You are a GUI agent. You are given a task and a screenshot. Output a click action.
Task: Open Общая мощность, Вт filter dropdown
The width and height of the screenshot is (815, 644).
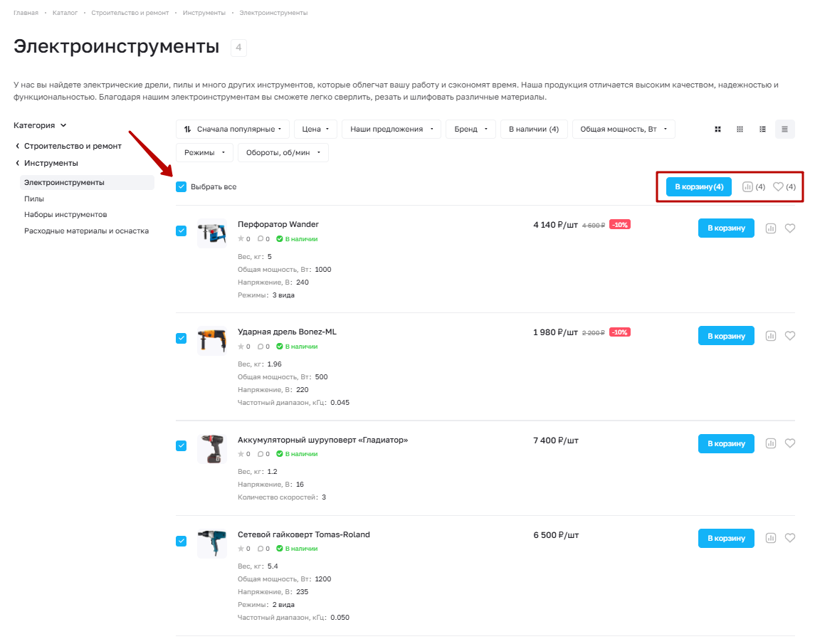pos(624,129)
